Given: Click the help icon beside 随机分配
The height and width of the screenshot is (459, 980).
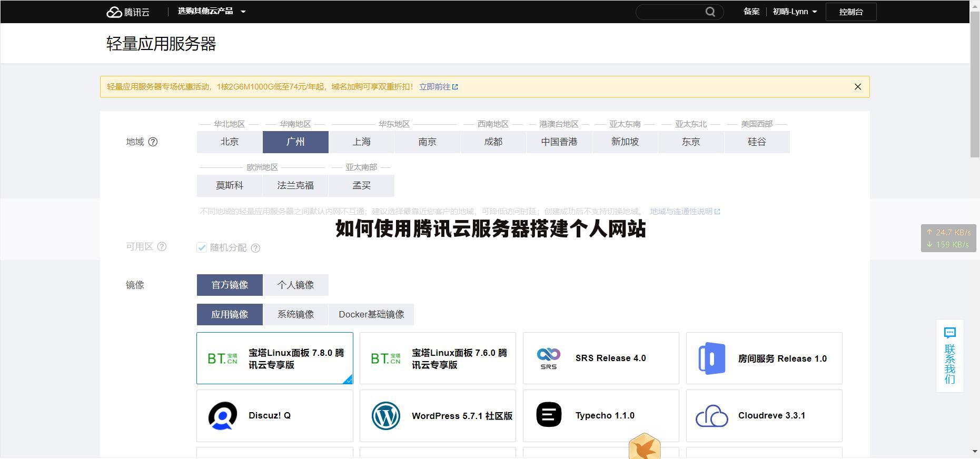Looking at the screenshot, I should (x=255, y=248).
